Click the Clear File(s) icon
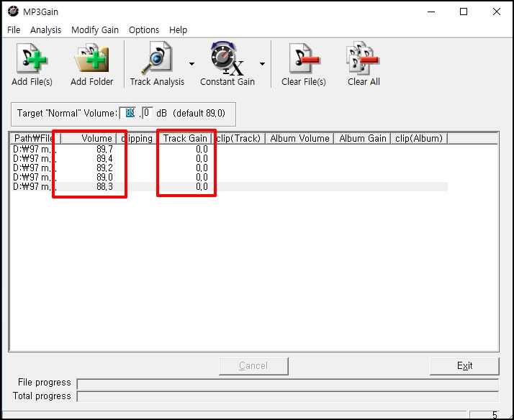This screenshot has height=420, width=514. tap(304, 58)
